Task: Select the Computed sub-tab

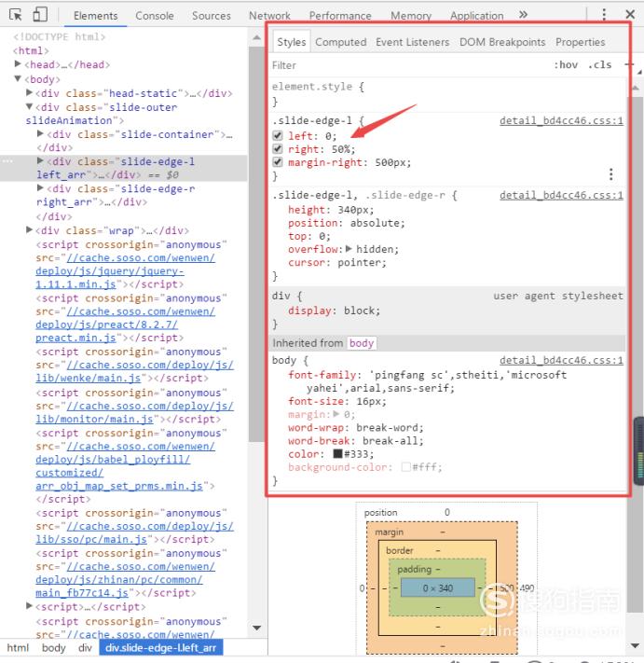Action: (340, 42)
